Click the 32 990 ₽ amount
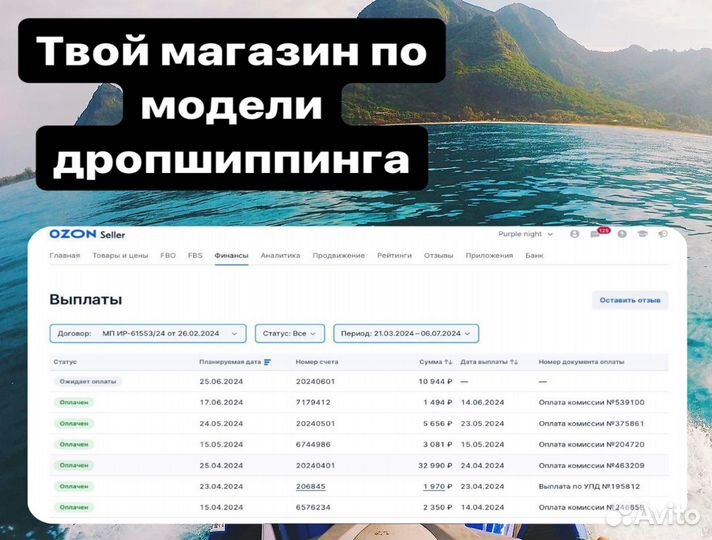The image size is (712, 540). pos(435,465)
